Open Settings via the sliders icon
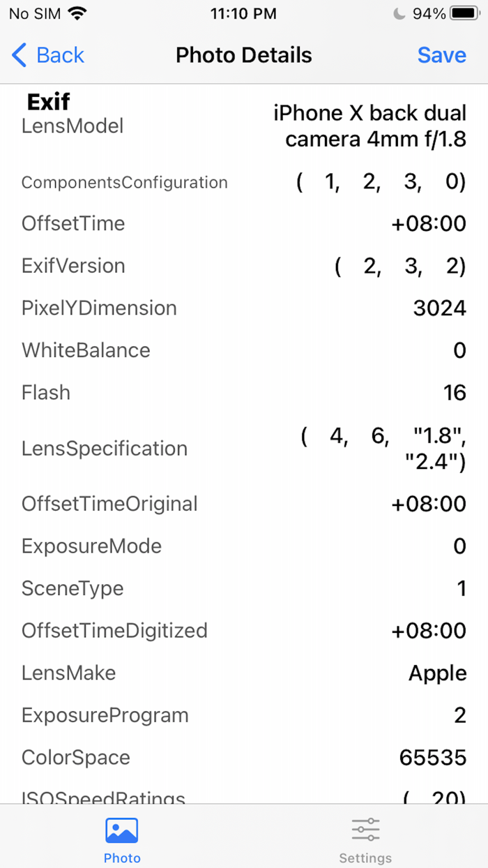The width and height of the screenshot is (488, 868). point(365,830)
